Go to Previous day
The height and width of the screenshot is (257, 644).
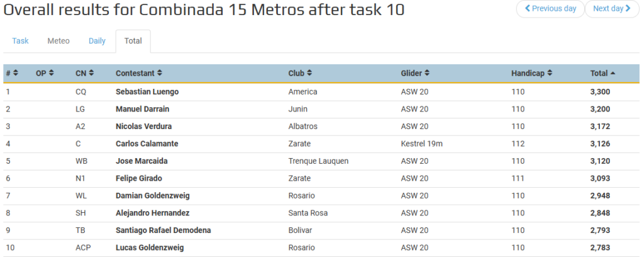(x=550, y=9)
